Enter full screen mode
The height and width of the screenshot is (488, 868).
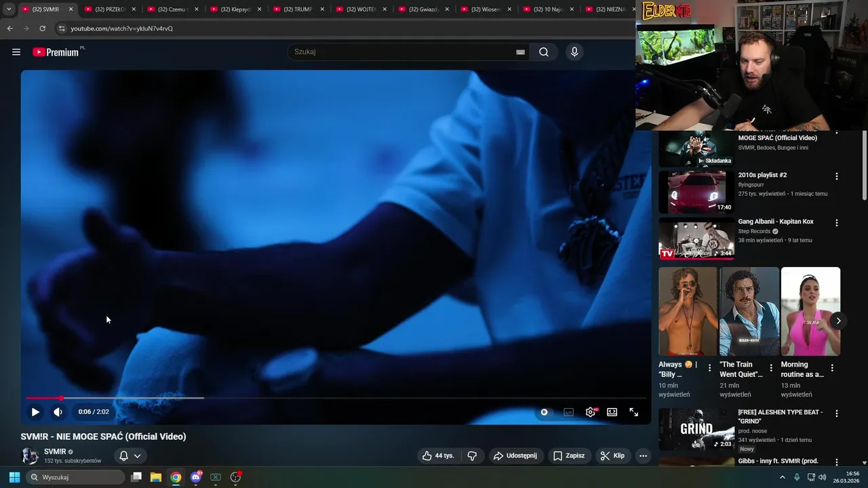click(x=634, y=412)
